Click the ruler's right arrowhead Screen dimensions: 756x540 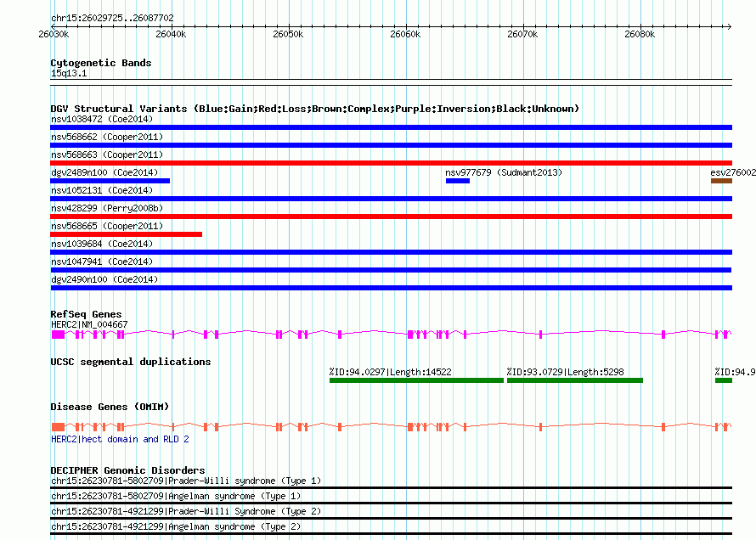pos(729,26)
